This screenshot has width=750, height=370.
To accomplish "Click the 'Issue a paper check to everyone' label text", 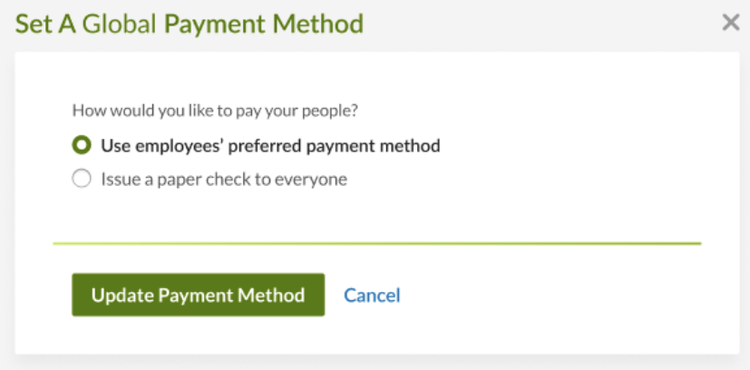I will tap(224, 179).
